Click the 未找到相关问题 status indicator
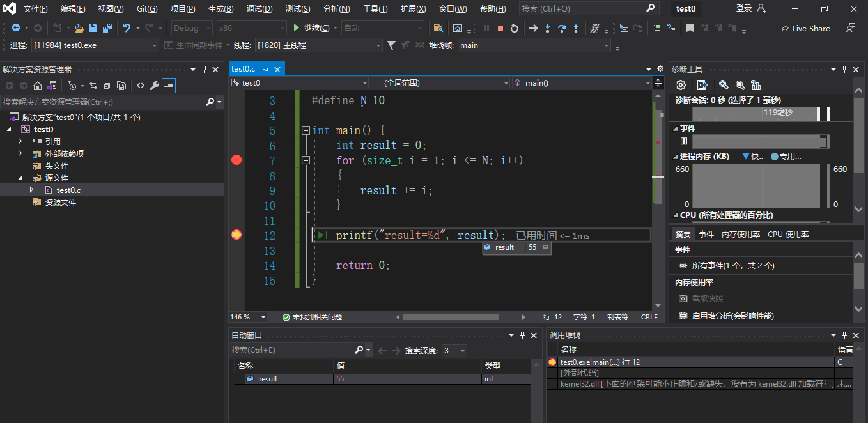Viewport: 868px width, 423px height. (x=312, y=317)
